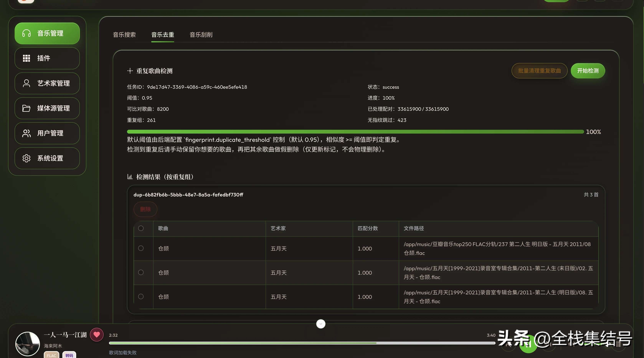Screen dimensions: 644x358
Task: Click the 歌曲 column header
Action: [163, 228]
